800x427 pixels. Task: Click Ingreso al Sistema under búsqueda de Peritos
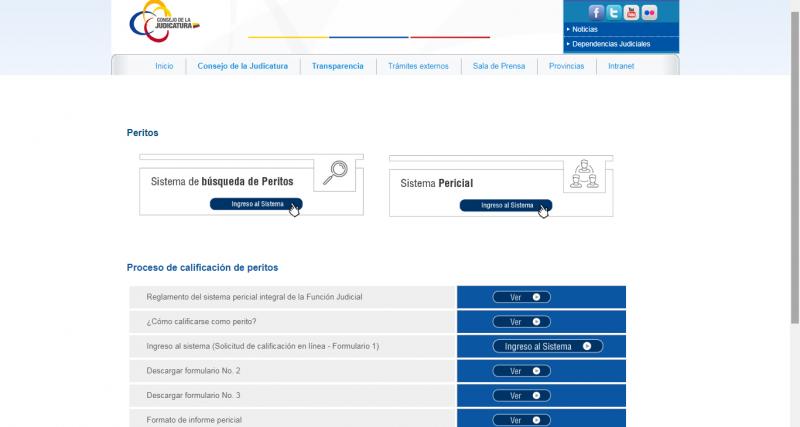point(256,204)
